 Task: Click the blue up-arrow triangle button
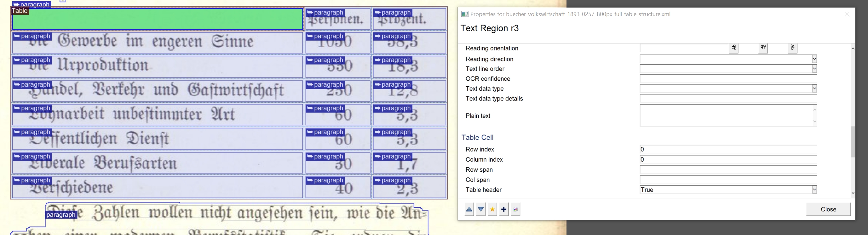point(469,209)
